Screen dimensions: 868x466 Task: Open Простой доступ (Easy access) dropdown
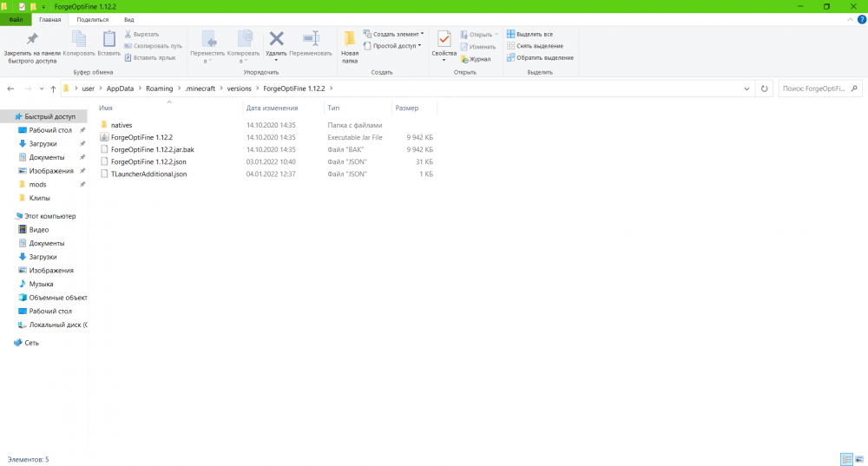point(392,46)
